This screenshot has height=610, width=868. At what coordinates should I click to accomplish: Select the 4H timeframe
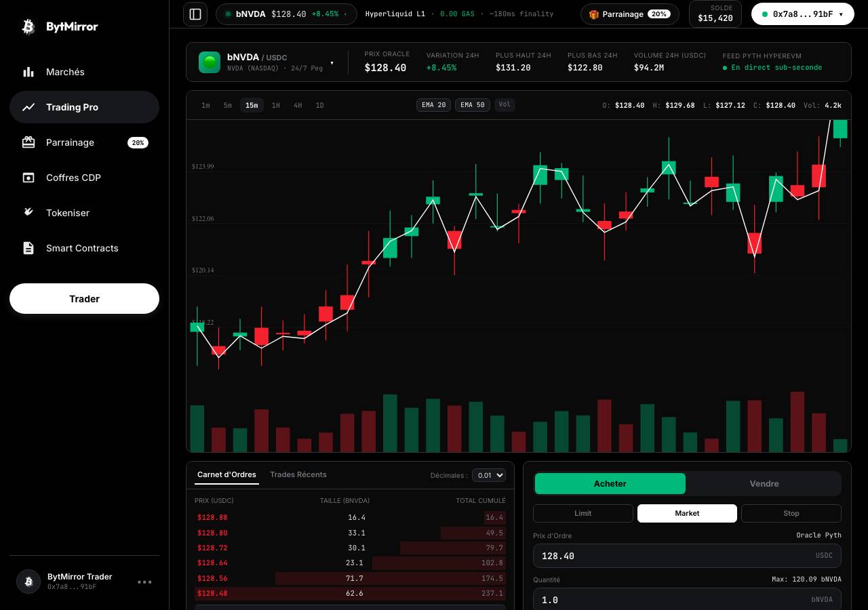tap(298, 105)
